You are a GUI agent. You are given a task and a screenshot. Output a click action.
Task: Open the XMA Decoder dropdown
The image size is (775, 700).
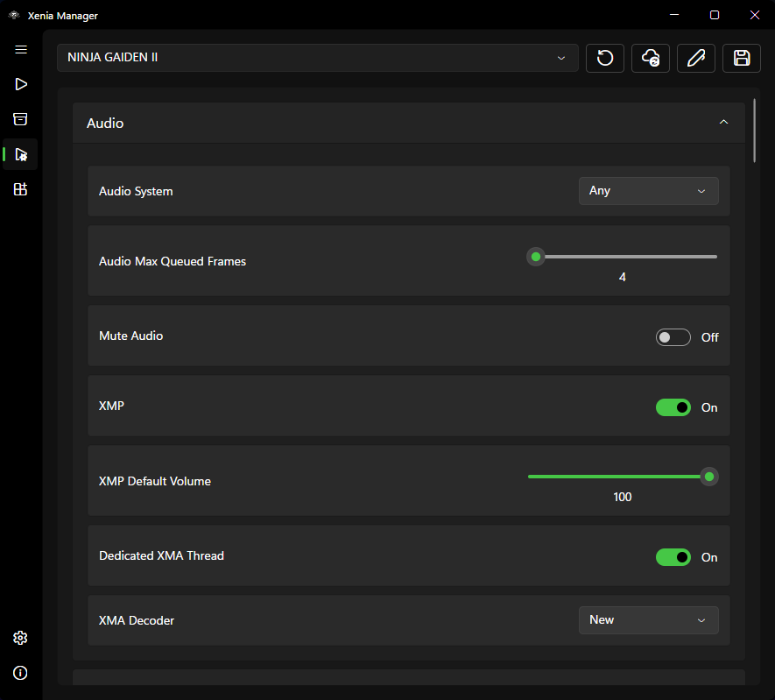649,620
